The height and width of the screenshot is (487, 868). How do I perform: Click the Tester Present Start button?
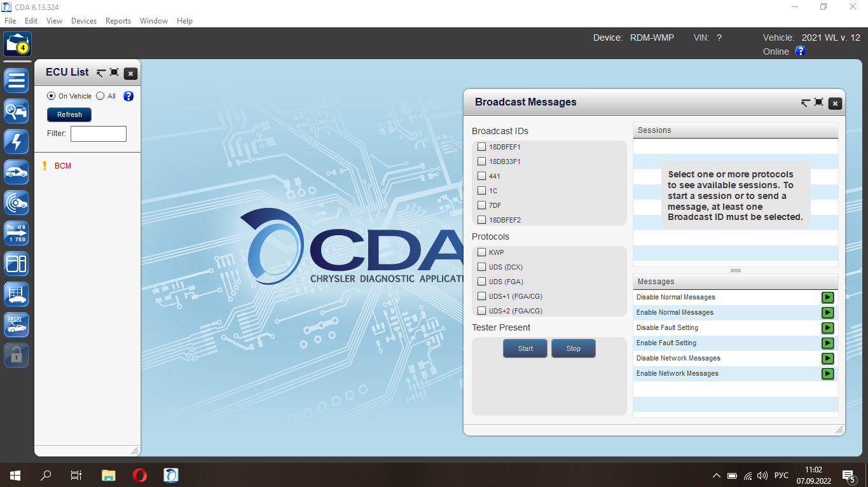pyautogui.click(x=525, y=348)
